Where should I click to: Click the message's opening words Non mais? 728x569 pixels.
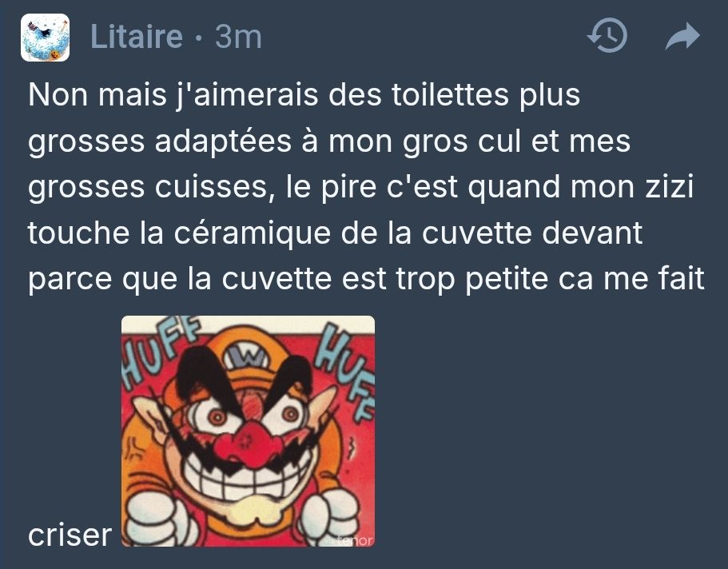(97, 95)
